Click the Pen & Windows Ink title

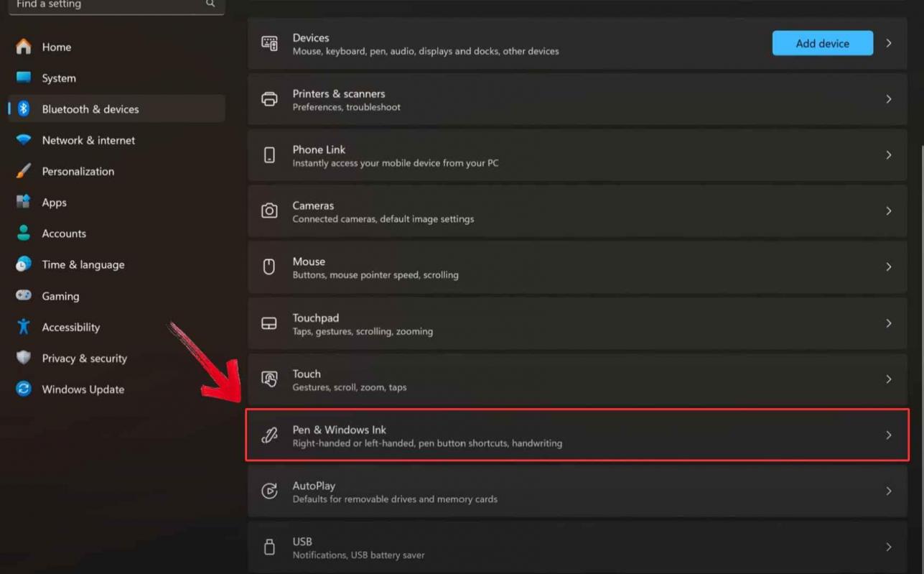click(x=340, y=430)
